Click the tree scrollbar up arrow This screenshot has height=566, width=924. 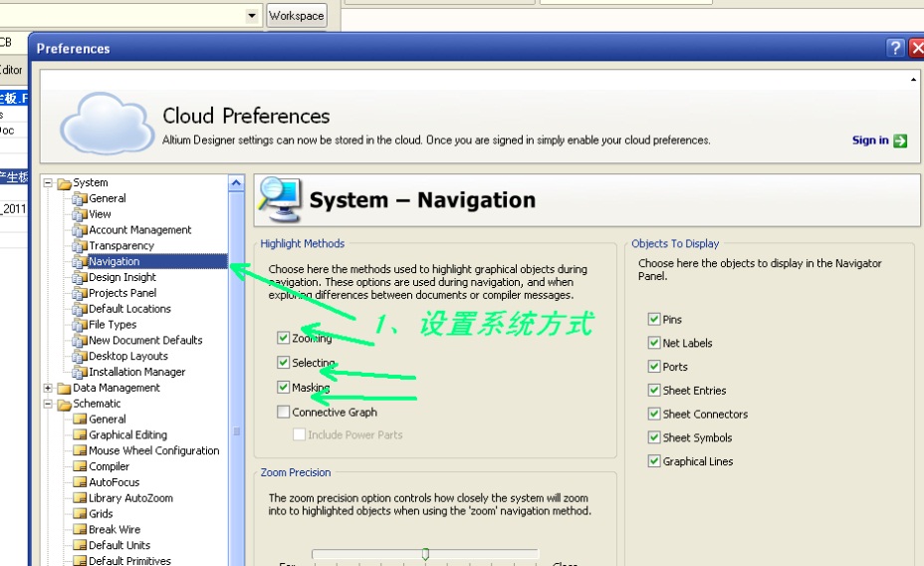pyautogui.click(x=236, y=182)
